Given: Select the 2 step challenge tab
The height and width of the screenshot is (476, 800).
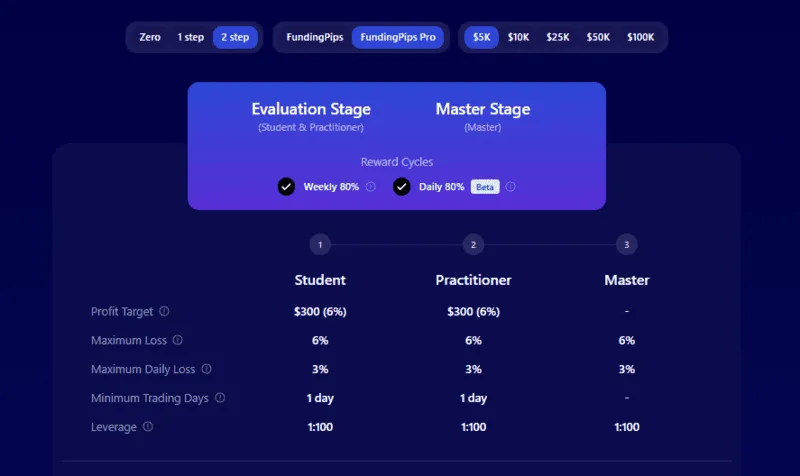Looking at the screenshot, I should pos(235,37).
